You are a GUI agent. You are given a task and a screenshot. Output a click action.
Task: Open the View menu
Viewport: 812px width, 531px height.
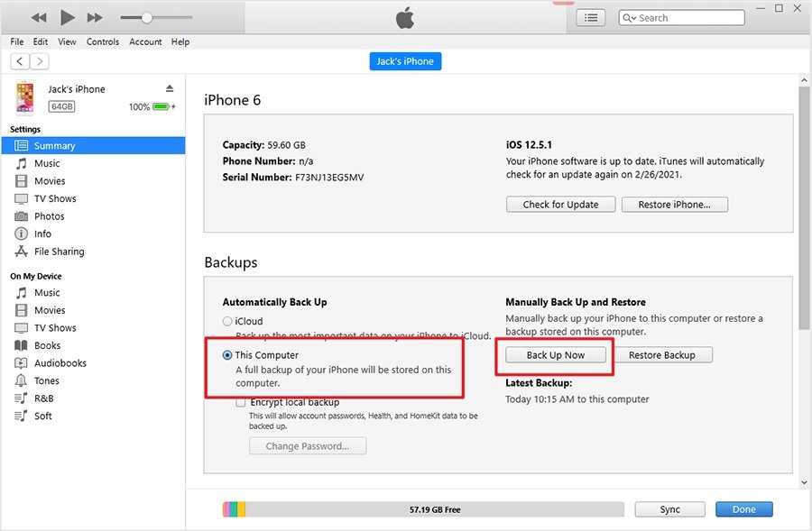coord(67,41)
